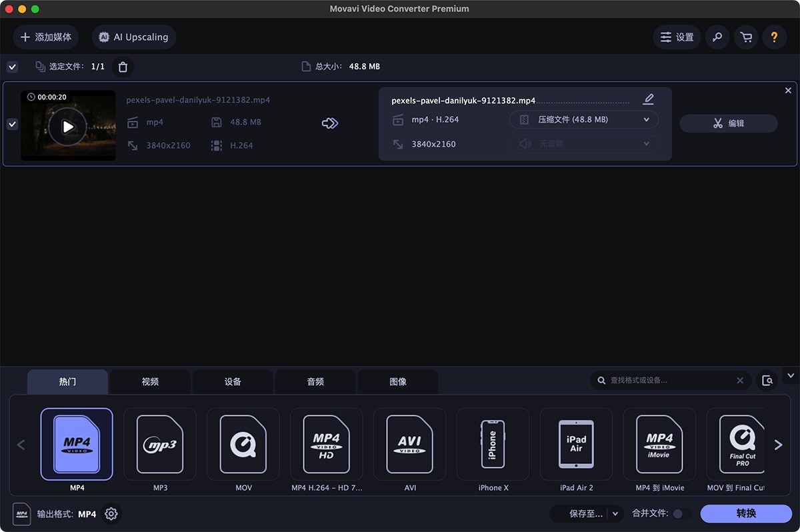Pick the AVI video format preset
The height and width of the screenshot is (532, 800).
click(x=409, y=444)
